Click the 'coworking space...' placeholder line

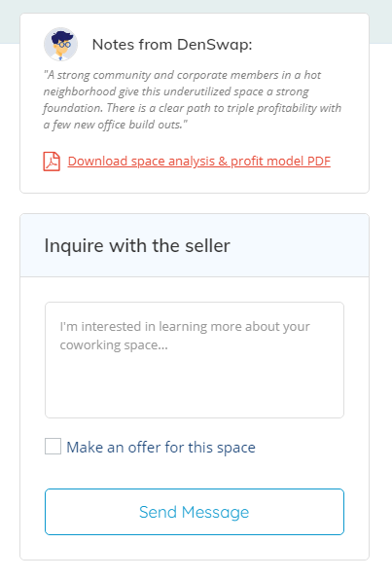(x=114, y=345)
